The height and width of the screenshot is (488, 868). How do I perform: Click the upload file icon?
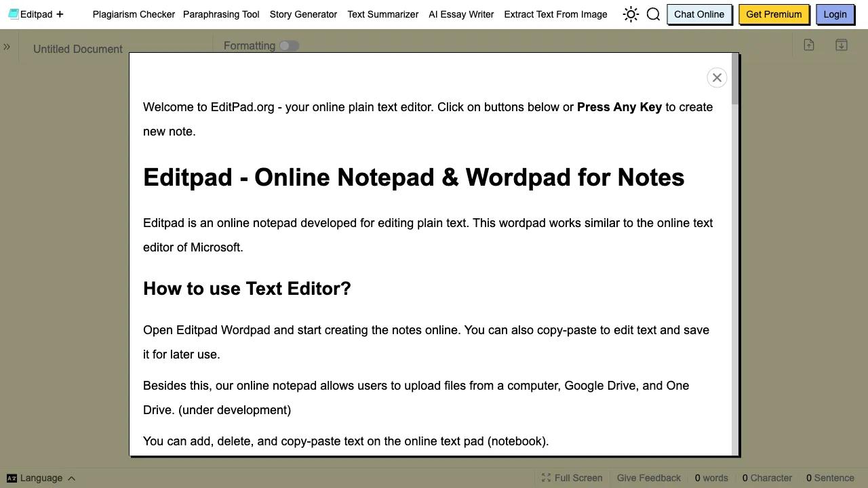coord(809,45)
